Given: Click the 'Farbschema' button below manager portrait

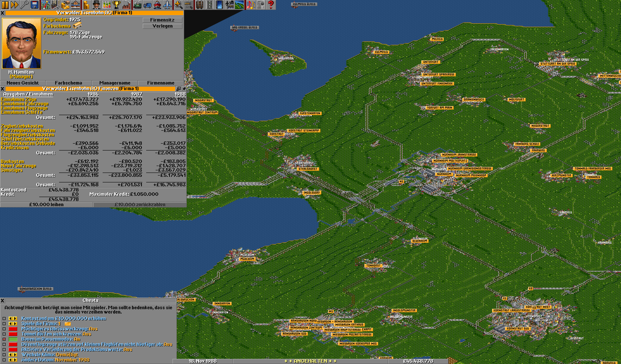Looking at the screenshot, I should [68, 83].
